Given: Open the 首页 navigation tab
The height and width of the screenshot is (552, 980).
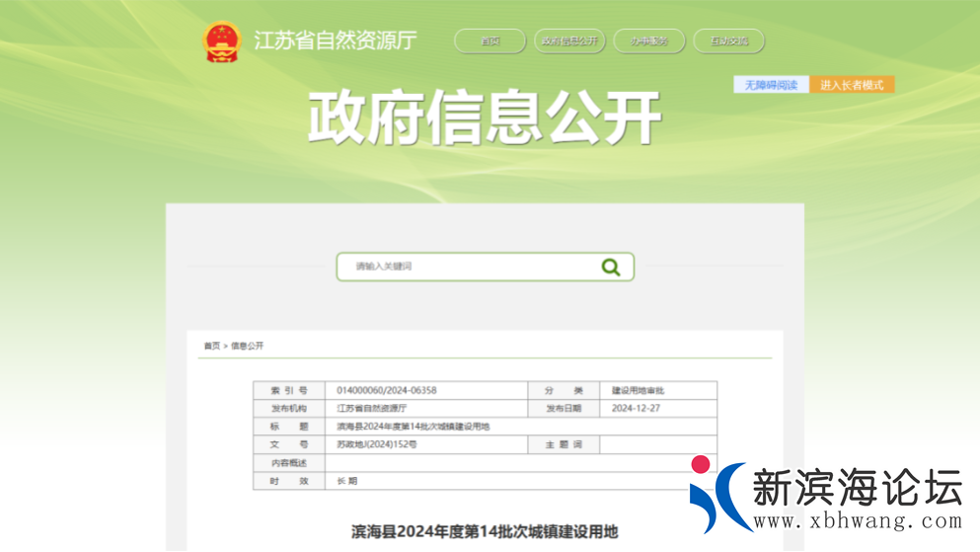Looking at the screenshot, I should point(490,41).
